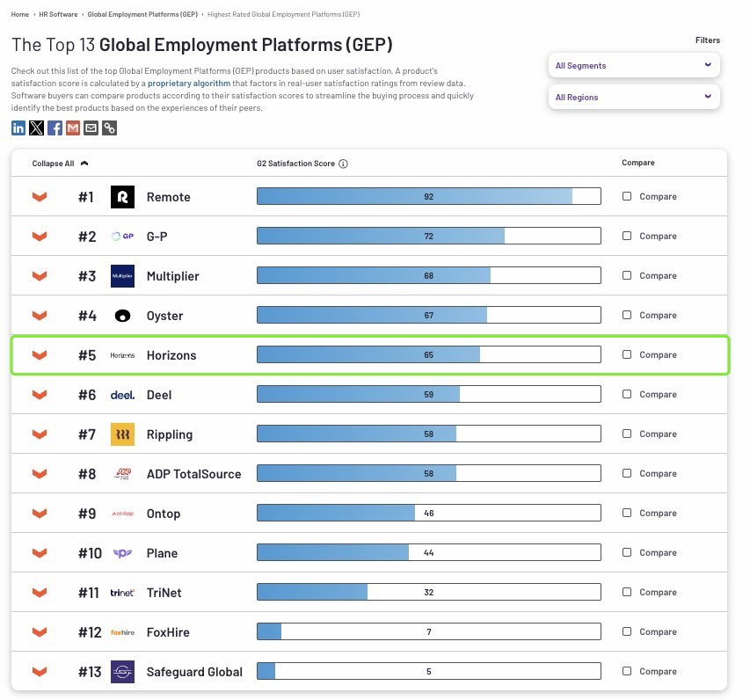Check Compare for G-P
The height and width of the screenshot is (700, 750).
tap(627, 236)
